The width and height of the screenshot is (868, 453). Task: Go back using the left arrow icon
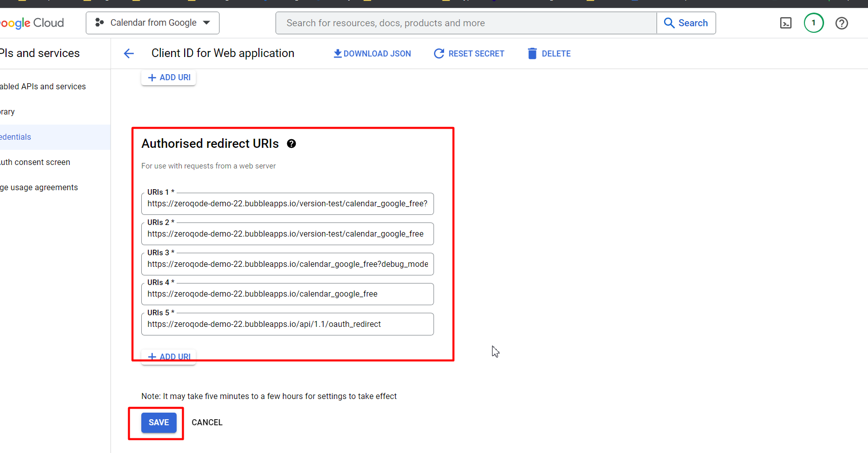point(129,53)
